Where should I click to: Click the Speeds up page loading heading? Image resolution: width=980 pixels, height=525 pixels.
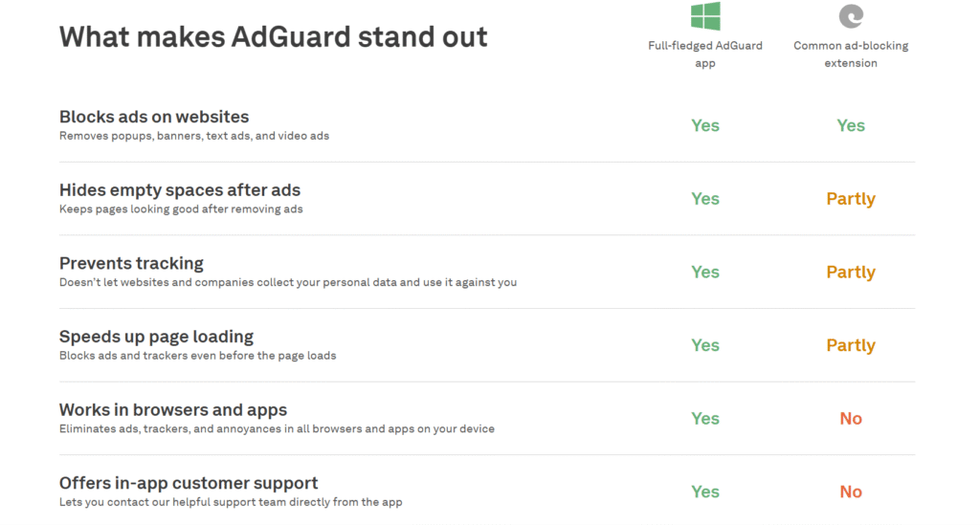(x=156, y=337)
